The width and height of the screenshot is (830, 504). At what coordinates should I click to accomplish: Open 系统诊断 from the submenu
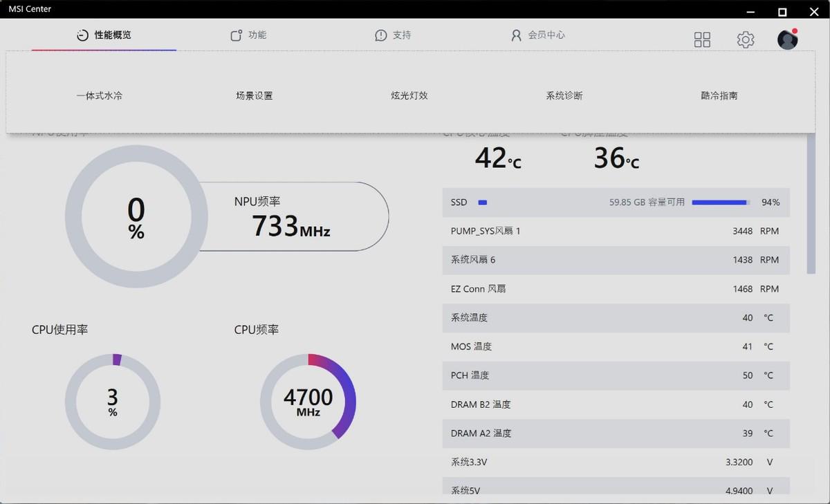pyautogui.click(x=564, y=96)
